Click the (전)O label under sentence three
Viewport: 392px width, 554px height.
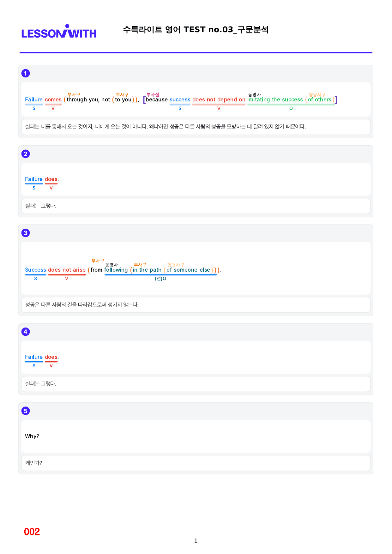[160, 279]
